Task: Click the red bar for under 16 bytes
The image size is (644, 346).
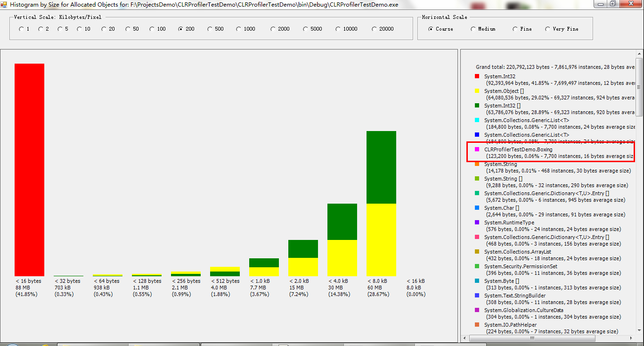Action: click(29, 170)
